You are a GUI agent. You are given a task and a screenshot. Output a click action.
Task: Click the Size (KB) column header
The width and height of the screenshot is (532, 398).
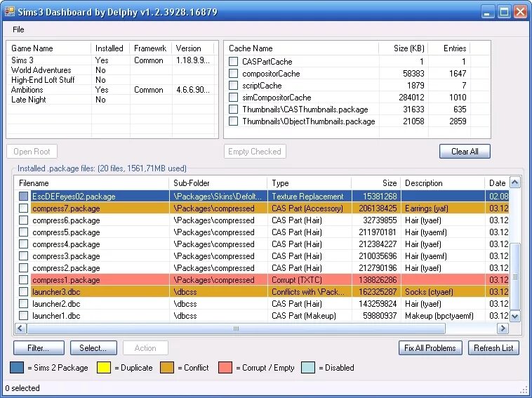[403, 48]
